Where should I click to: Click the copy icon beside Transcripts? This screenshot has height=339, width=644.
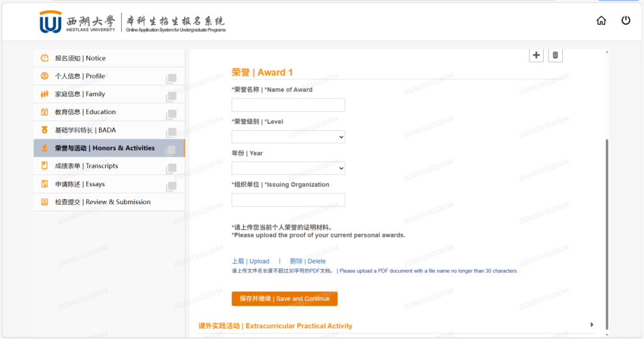tap(171, 168)
